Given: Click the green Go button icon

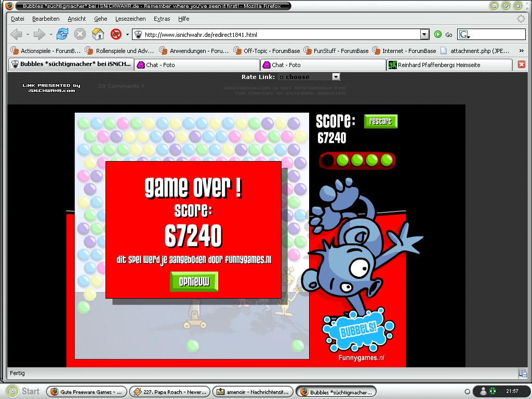Looking at the screenshot, I should point(438,35).
